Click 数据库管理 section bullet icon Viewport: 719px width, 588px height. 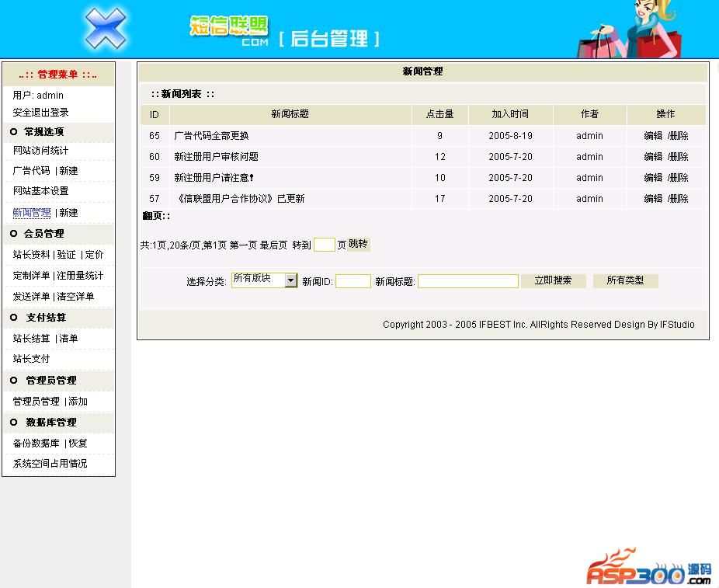(13, 423)
